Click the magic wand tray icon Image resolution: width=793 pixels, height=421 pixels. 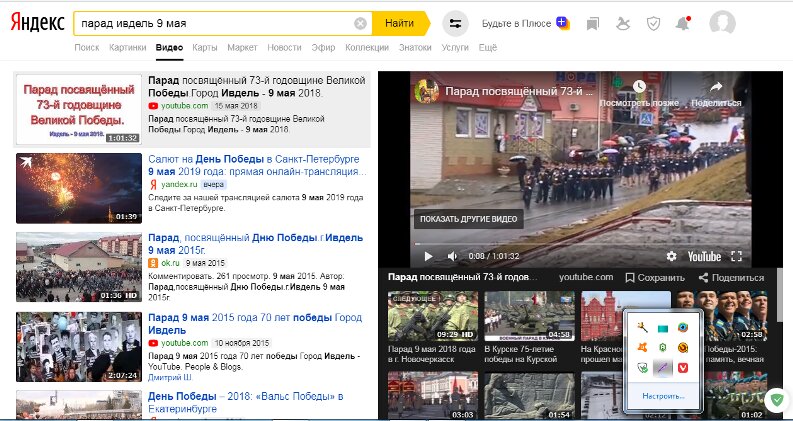[x=643, y=327]
